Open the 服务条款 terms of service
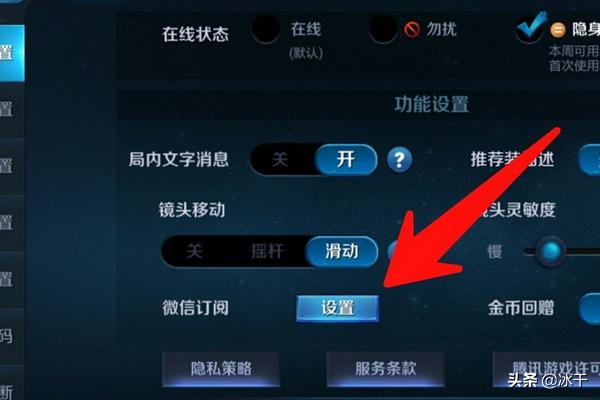600x400 pixels. [385, 369]
